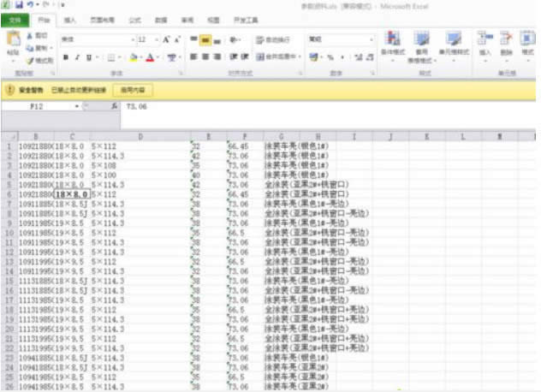Toggle underline formatting

pos(89,57)
